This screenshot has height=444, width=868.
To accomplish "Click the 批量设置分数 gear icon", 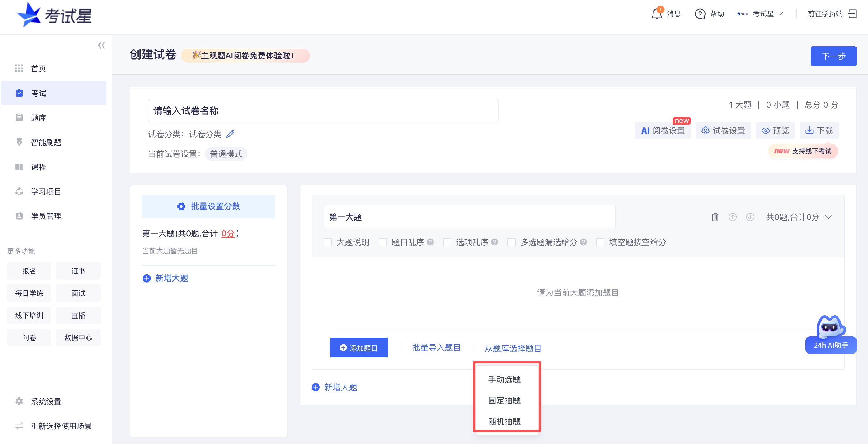I will (x=181, y=206).
